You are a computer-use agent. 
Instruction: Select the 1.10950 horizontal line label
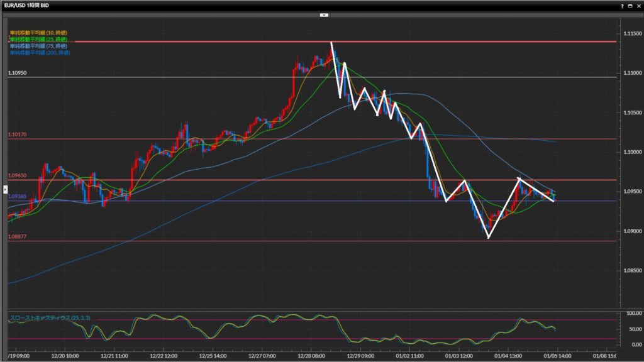point(17,73)
